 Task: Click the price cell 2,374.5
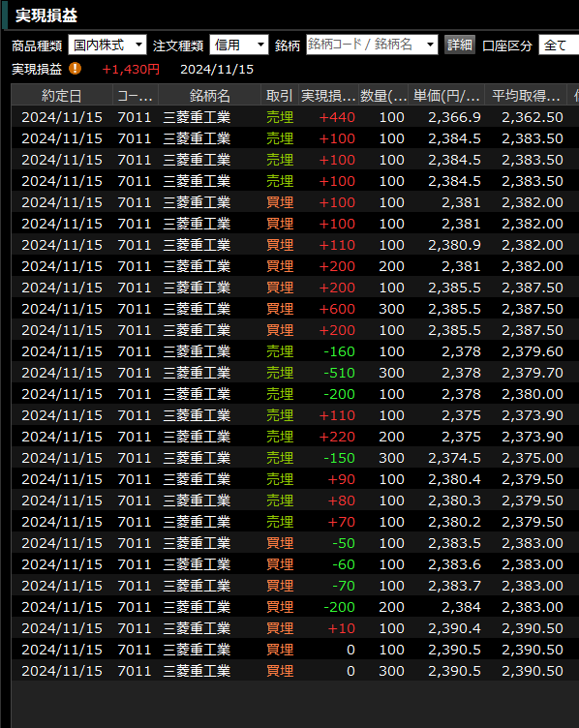(x=454, y=458)
